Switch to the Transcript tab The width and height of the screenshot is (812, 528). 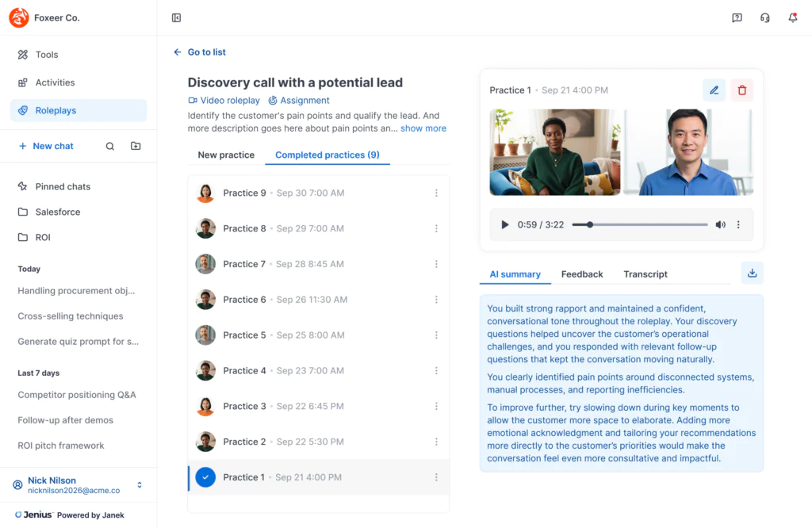pos(645,274)
